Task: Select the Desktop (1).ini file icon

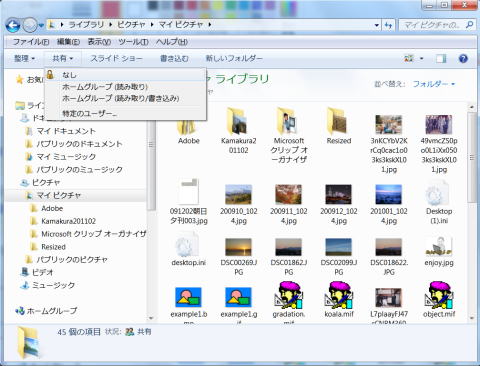Action: click(437, 192)
